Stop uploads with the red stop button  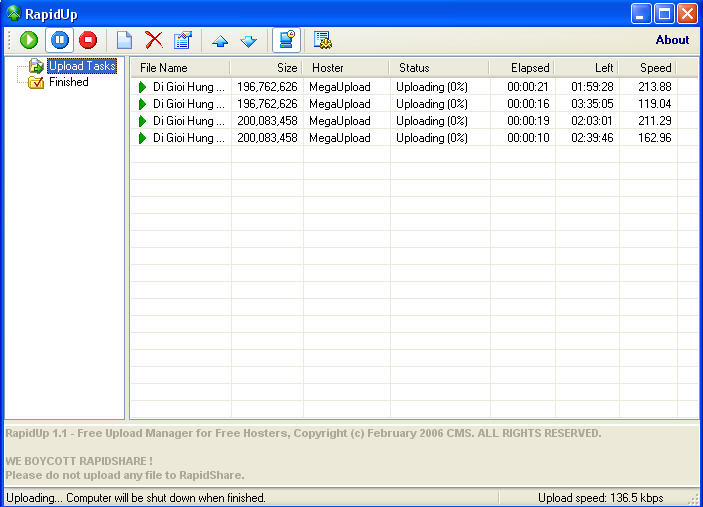click(88, 40)
